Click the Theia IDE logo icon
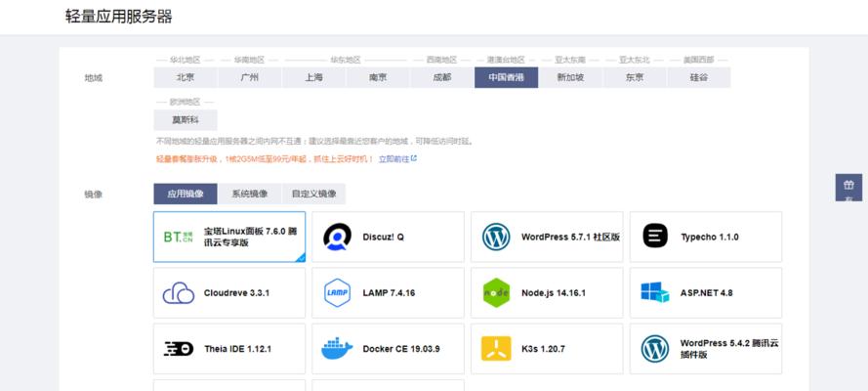Screen dimensions: 868x391 [179, 349]
